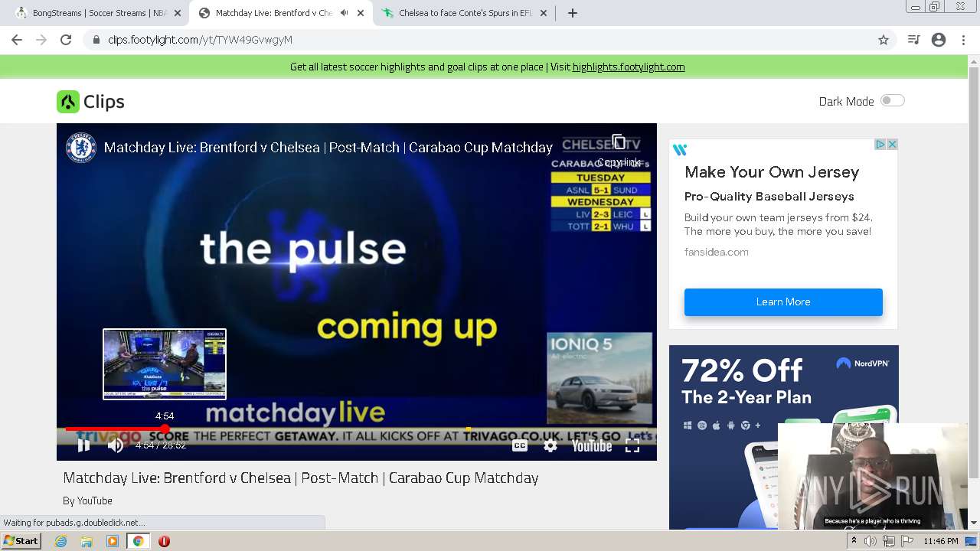Click the Copy link icon on video

619,143
